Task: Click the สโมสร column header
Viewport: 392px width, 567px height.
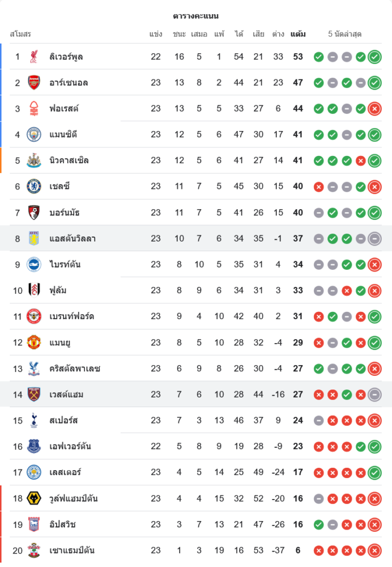Action: click(20, 34)
